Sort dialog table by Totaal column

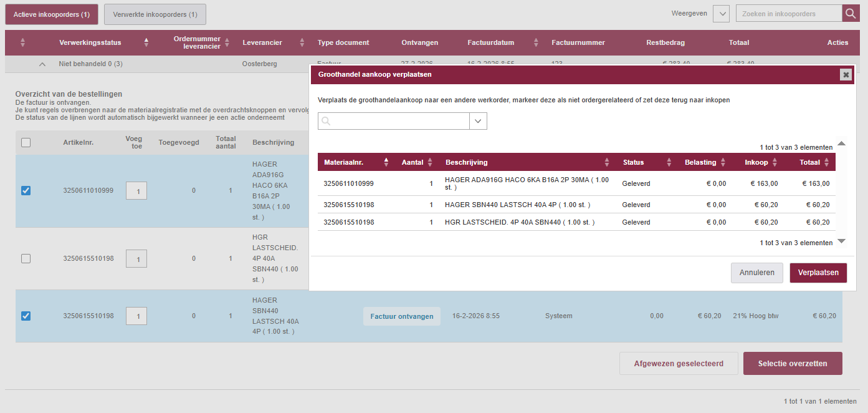click(x=826, y=162)
